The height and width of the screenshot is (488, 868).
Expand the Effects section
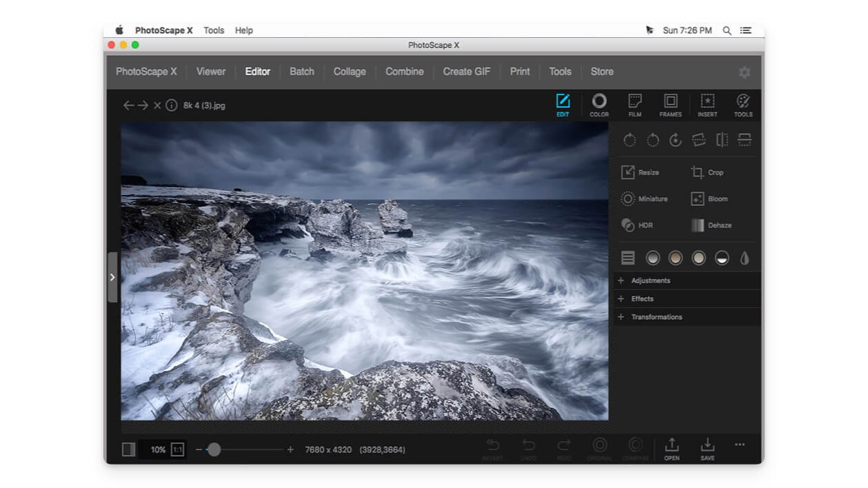(643, 298)
